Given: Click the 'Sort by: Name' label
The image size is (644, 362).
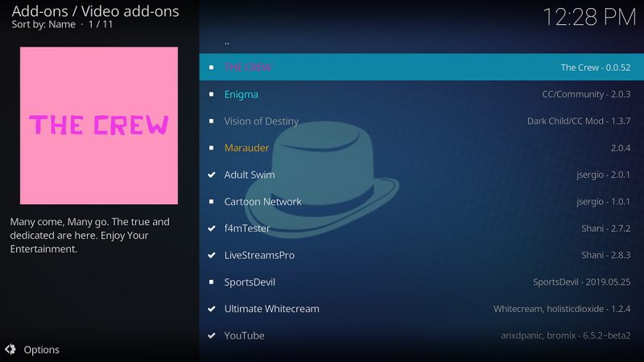Looking at the screenshot, I should click(x=43, y=24).
